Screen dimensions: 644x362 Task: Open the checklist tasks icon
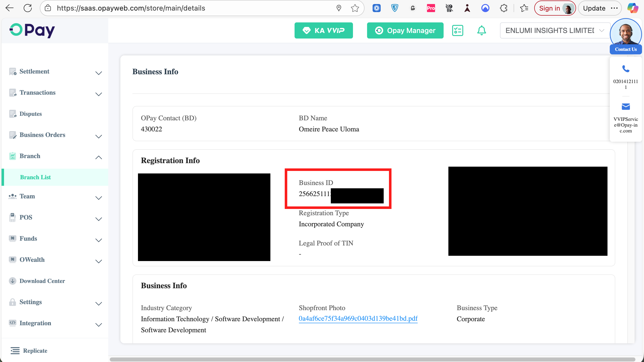point(457,30)
